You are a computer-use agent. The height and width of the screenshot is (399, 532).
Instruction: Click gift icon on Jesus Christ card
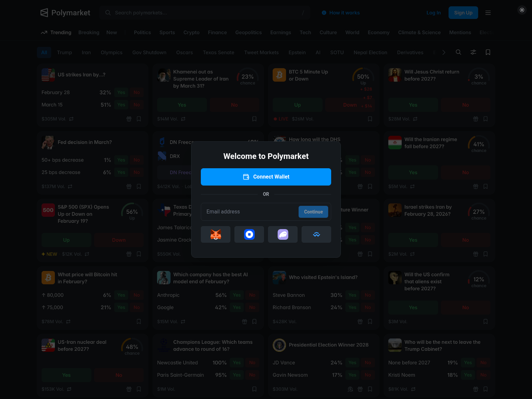[476, 119]
